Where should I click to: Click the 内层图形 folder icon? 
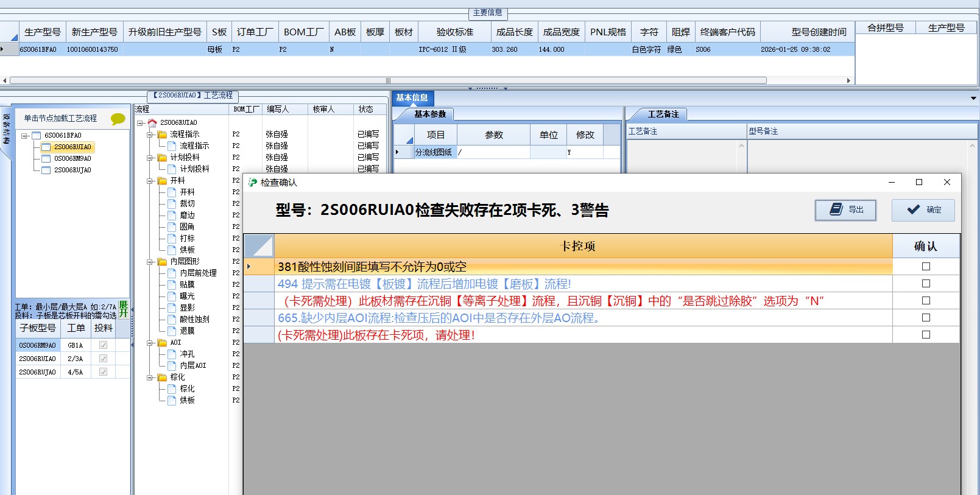point(162,262)
